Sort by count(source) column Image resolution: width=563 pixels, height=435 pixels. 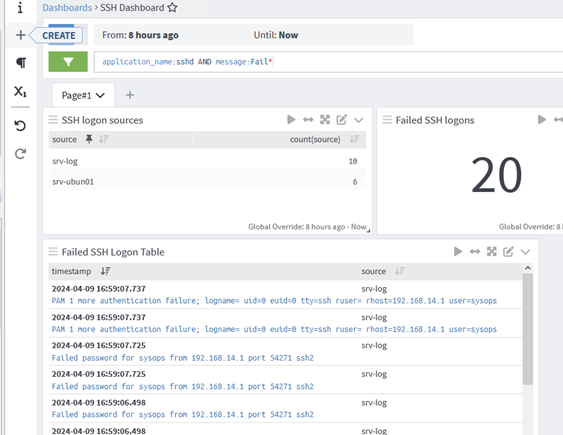coord(354,139)
